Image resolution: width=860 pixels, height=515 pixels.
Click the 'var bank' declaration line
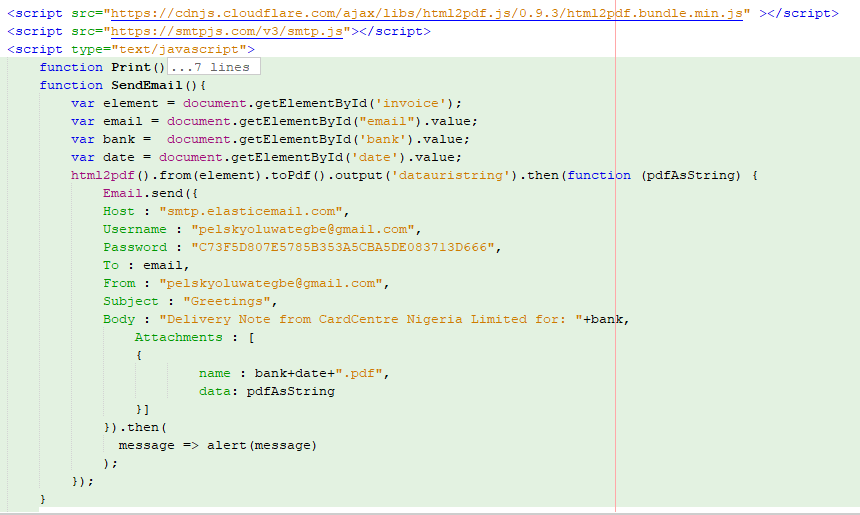click(270, 139)
